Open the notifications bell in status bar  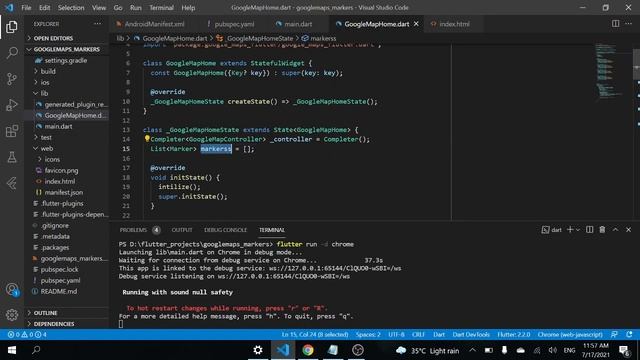(629, 334)
